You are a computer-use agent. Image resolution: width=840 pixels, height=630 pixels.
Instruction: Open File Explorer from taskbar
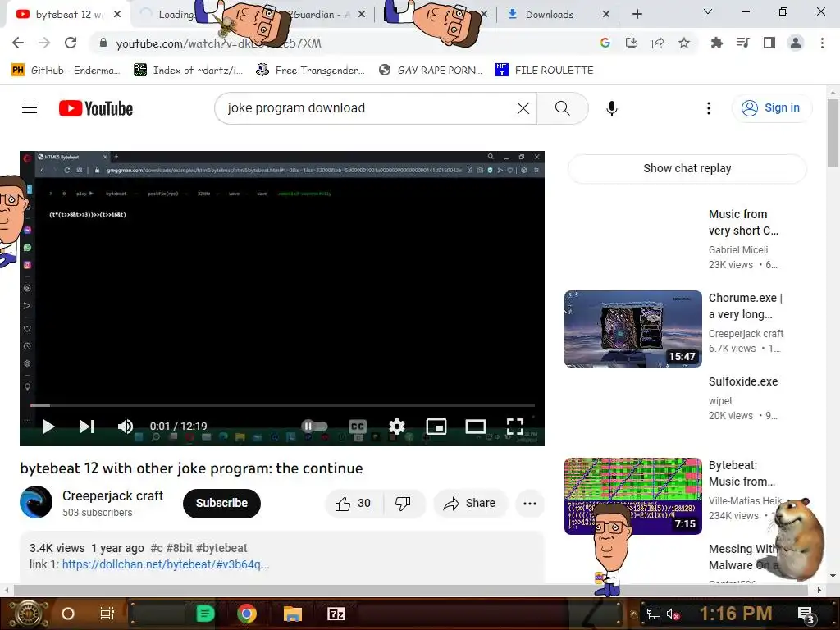[x=293, y=614]
